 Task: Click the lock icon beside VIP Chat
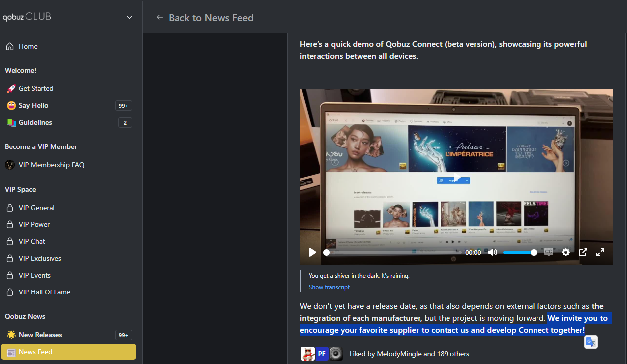tap(10, 241)
